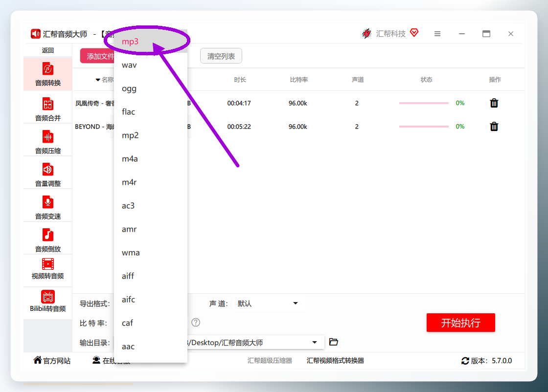Select the 凤凰传奇 file name
Screen dimensions: 548x392
coord(95,103)
